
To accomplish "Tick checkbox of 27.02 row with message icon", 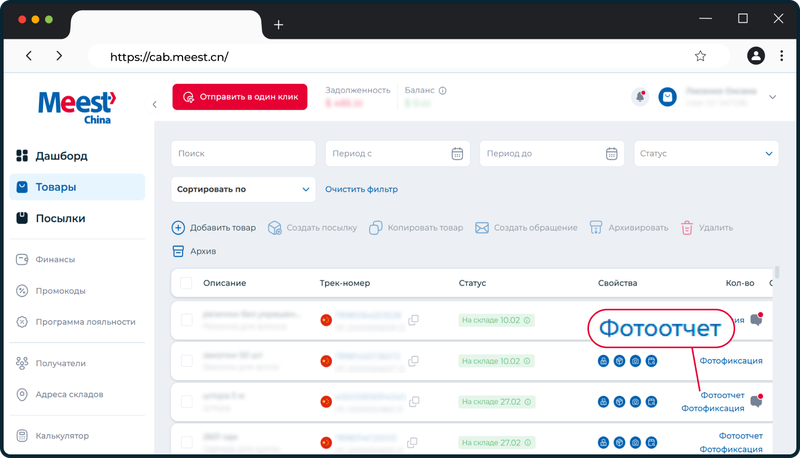I will 187,401.
